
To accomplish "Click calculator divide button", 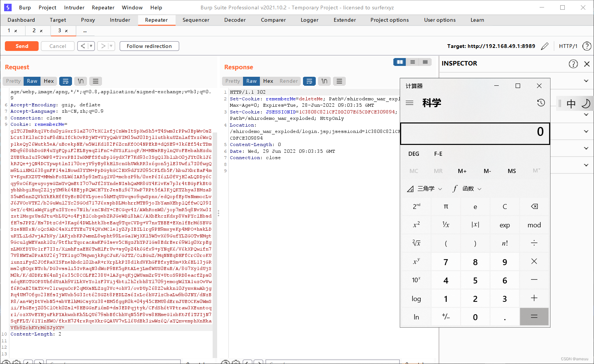I will point(534,243).
